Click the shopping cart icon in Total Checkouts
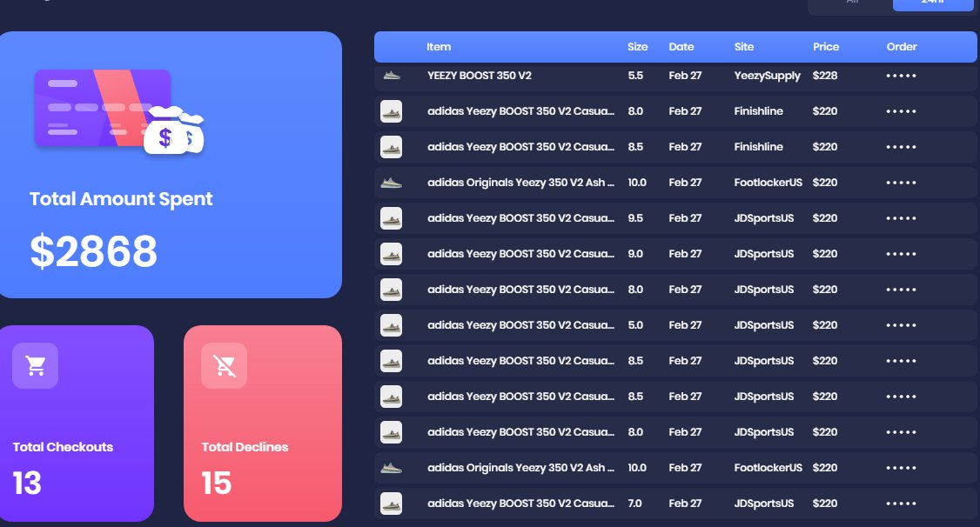The width and height of the screenshot is (980, 527). point(36,366)
